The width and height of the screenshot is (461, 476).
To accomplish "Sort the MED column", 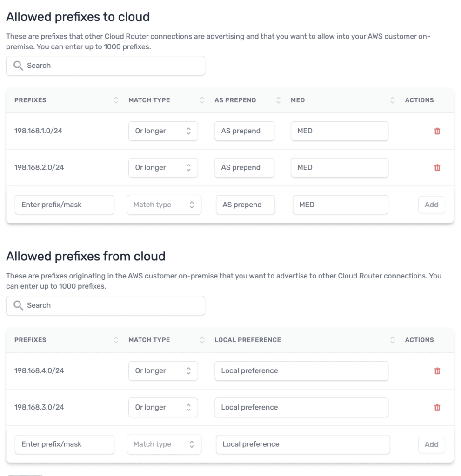I will click(x=392, y=100).
